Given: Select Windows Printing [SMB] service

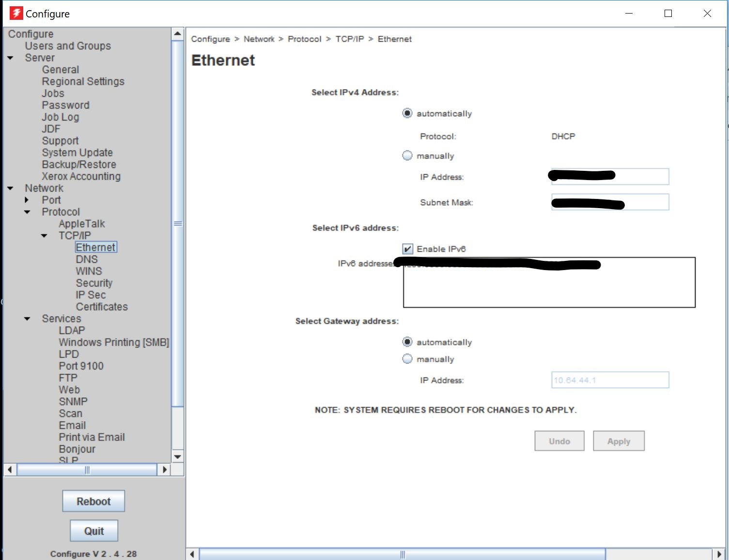Looking at the screenshot, I should click(114, 342).
